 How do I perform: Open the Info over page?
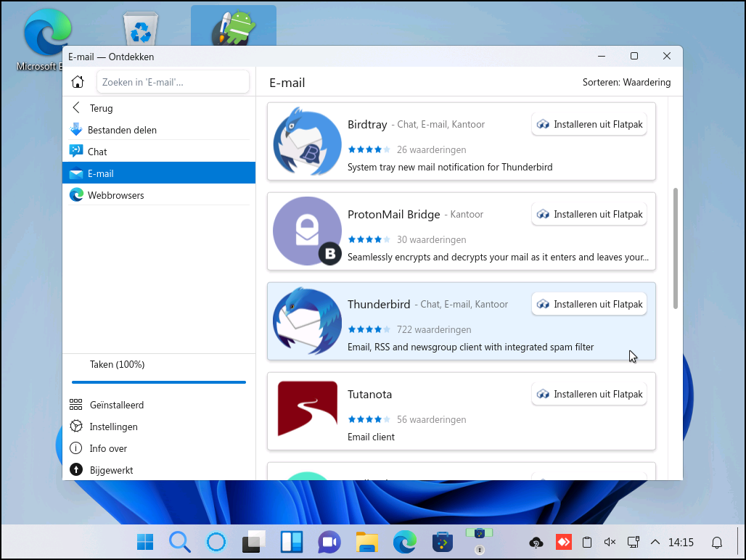click(x=159, y=448)
